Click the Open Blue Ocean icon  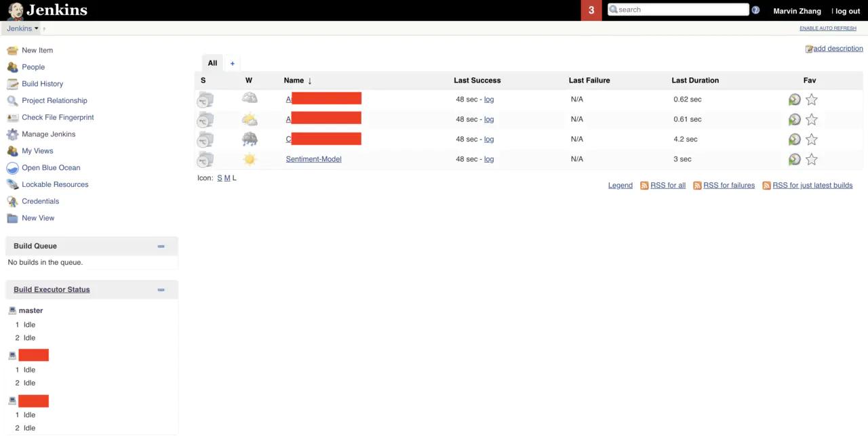[x=12, y=168]
